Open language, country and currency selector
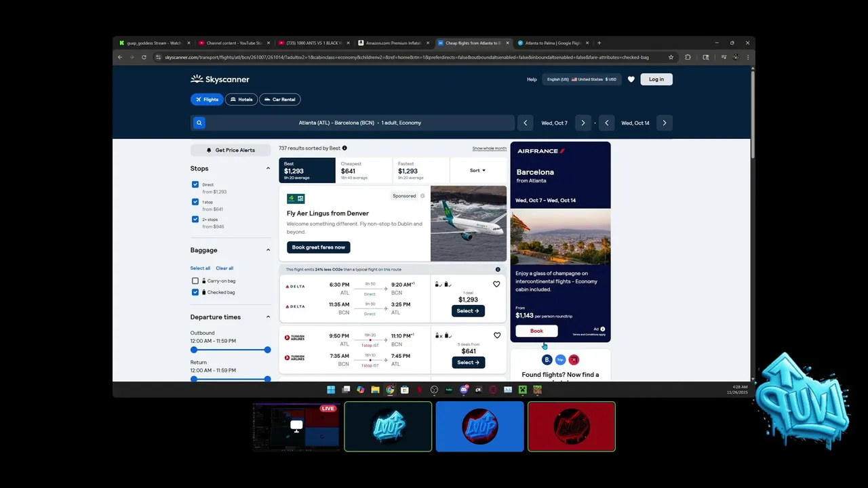The width and height of the screenshot is (868, 488). click(582, 79)
